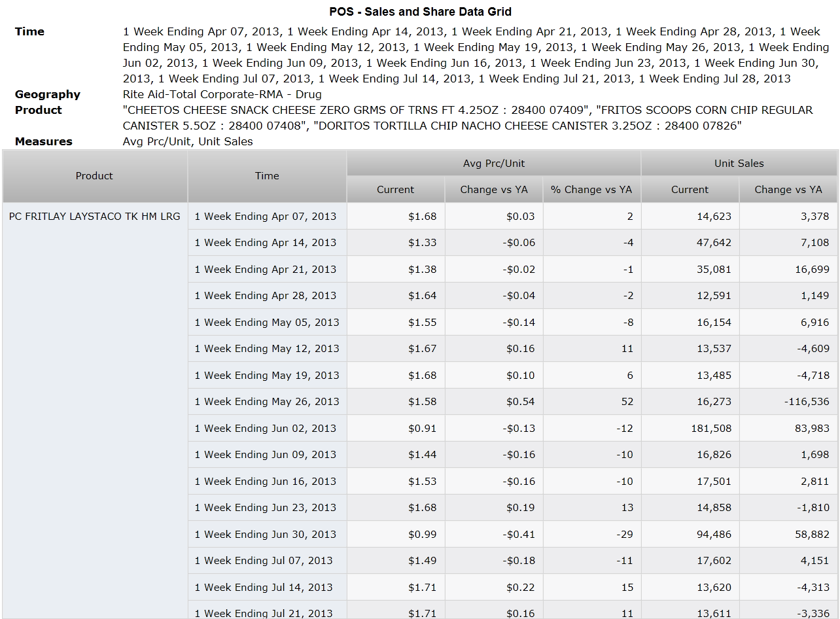The height and width of the screenshot is (619, 840).
Task: Click Rite Aid-Total Corporate-RMA - Drug text
Action: tap(222, 95)
